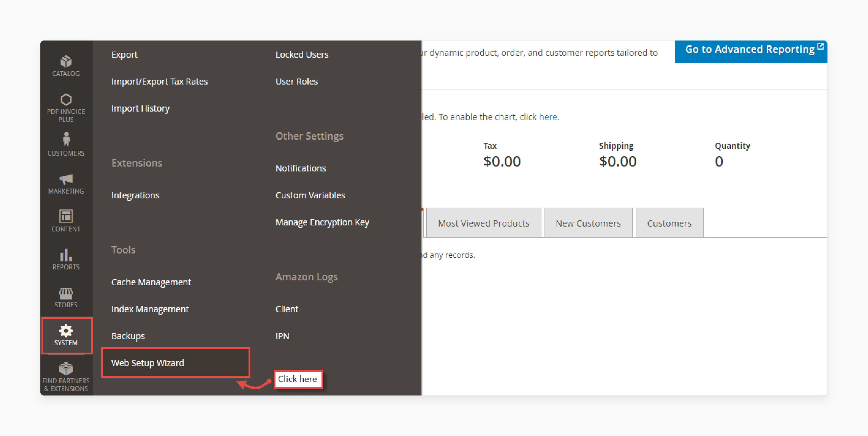
Task: Select Cache Management option
Action: click(x=150, y=282)
